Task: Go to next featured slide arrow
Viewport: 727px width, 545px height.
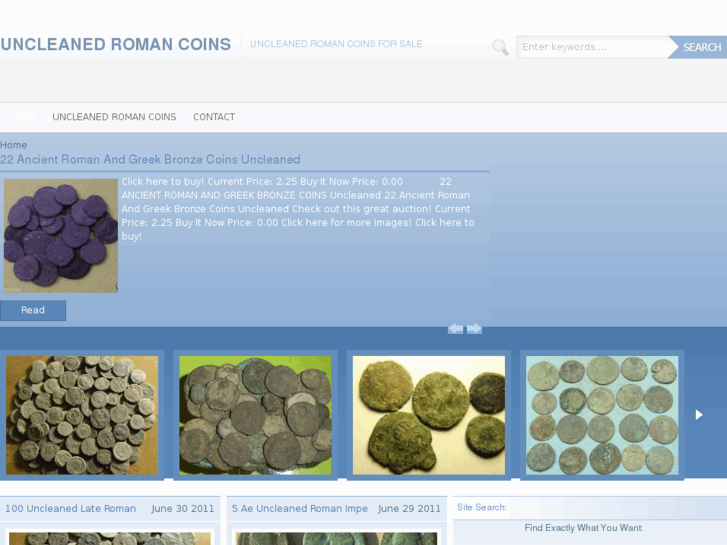Action: tap(474, 329)
